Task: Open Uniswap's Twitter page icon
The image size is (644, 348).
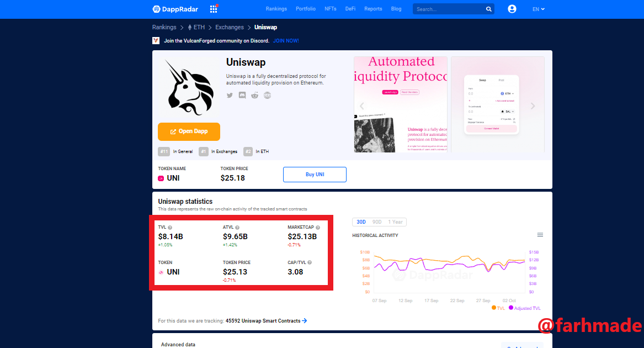Action: point(230,96)
